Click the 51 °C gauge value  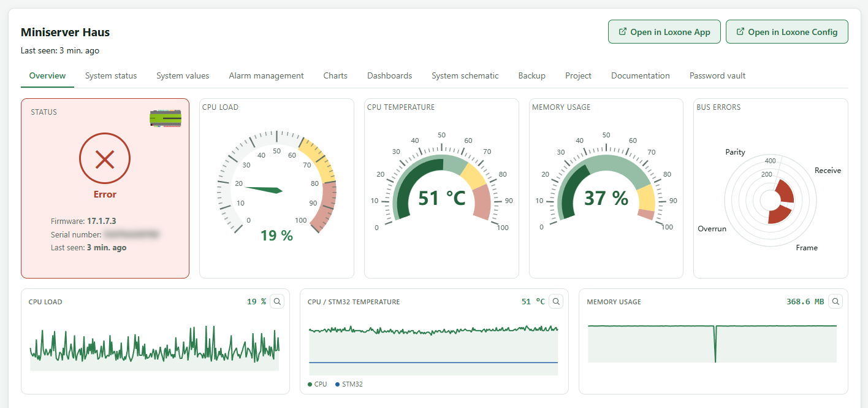coord(442,198)
